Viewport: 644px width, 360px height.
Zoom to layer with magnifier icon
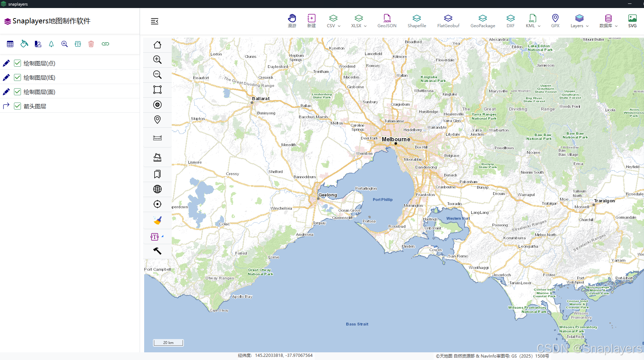pyautogui.click(x=65, y=44)
